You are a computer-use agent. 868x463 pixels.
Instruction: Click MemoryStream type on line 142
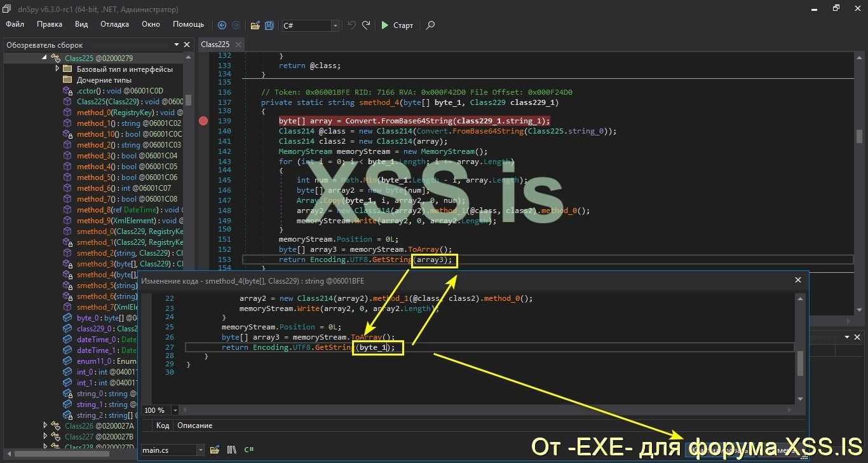pyautogui.click(x=306, y=151)
